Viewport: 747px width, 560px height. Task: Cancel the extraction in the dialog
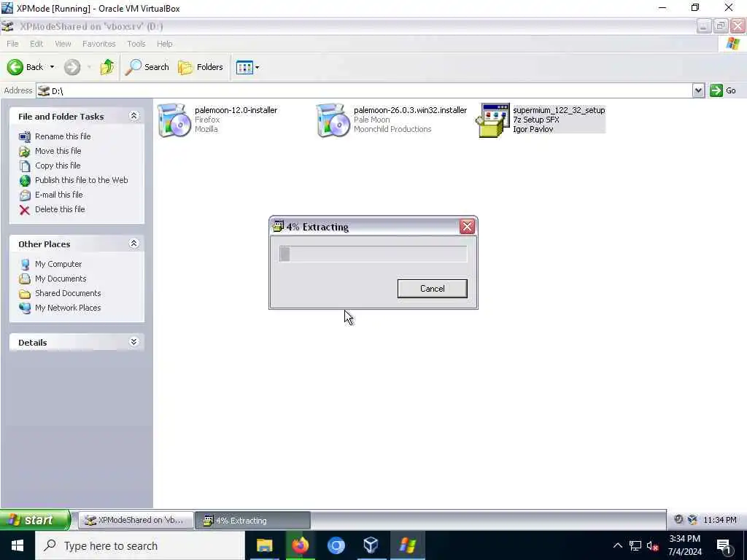pyautogui.click(x=432, y=289)
